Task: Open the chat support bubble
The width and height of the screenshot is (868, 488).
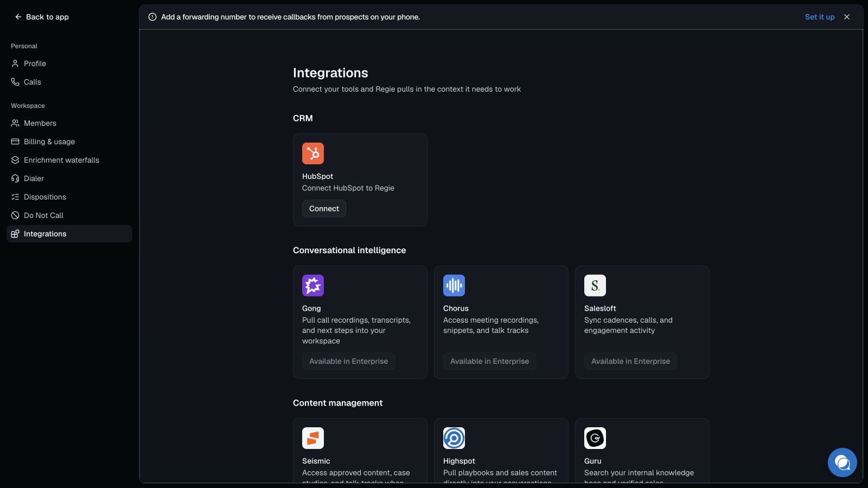Action: tap(842, 463)
